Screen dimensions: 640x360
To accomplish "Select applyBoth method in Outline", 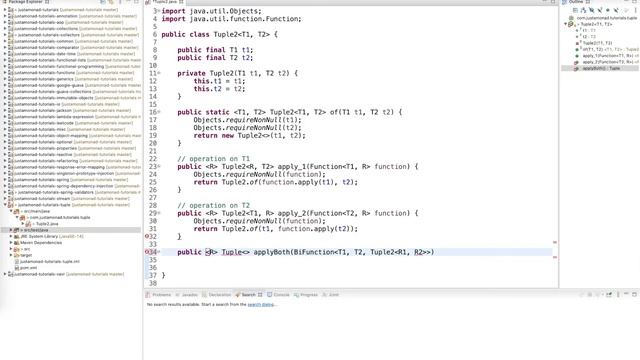I will pos(600,68).
